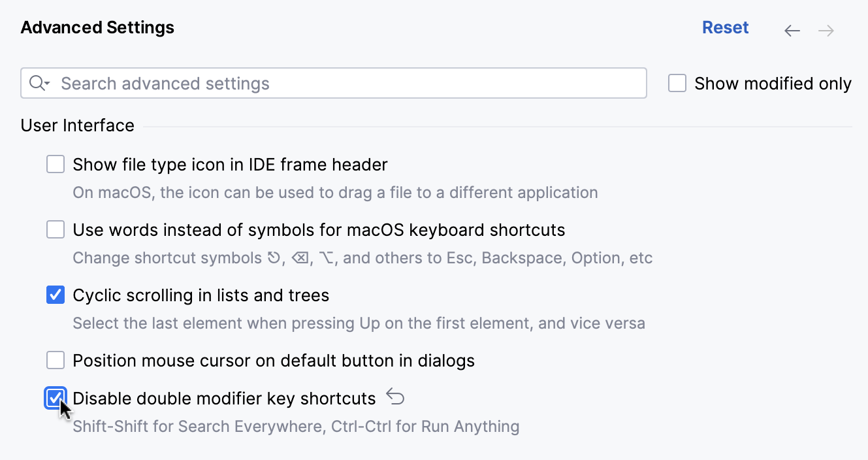Click the greyed forward arrow icon
The width and height of the screenshot is (868, 460).
[826, 30]
